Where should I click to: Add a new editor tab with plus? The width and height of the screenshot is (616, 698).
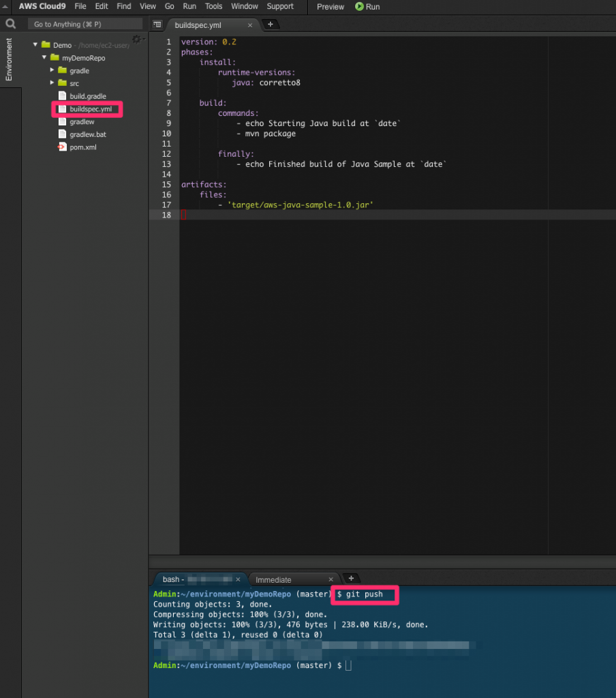tap(270, 25)
